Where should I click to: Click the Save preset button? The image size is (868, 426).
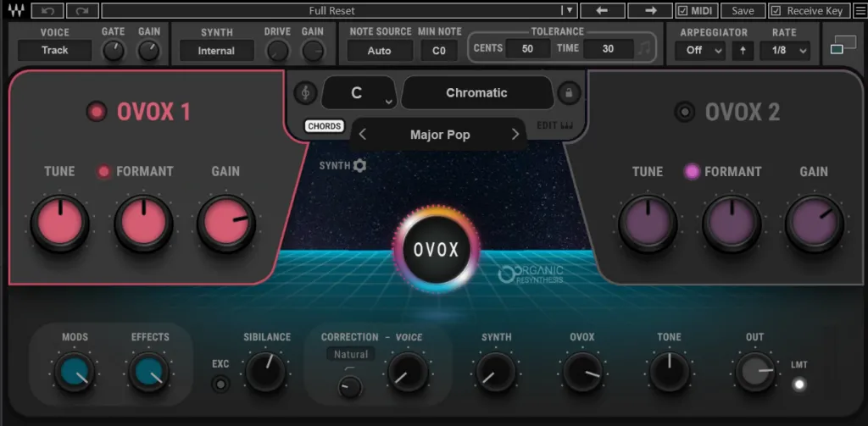743,10
